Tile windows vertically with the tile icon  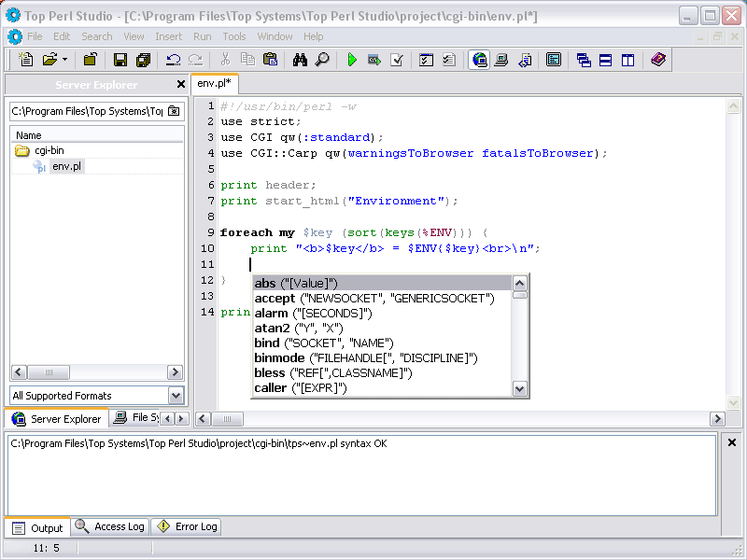[x=627, y=60]
